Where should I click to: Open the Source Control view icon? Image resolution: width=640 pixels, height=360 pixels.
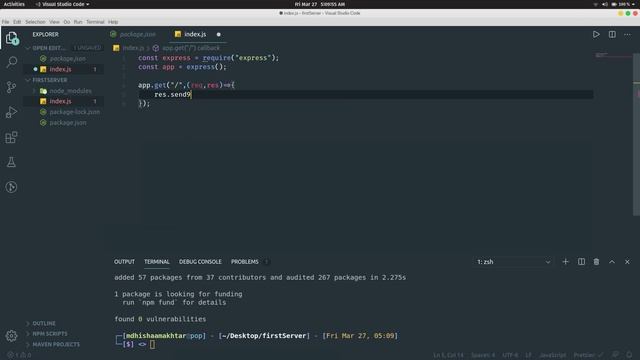point(11,87)
